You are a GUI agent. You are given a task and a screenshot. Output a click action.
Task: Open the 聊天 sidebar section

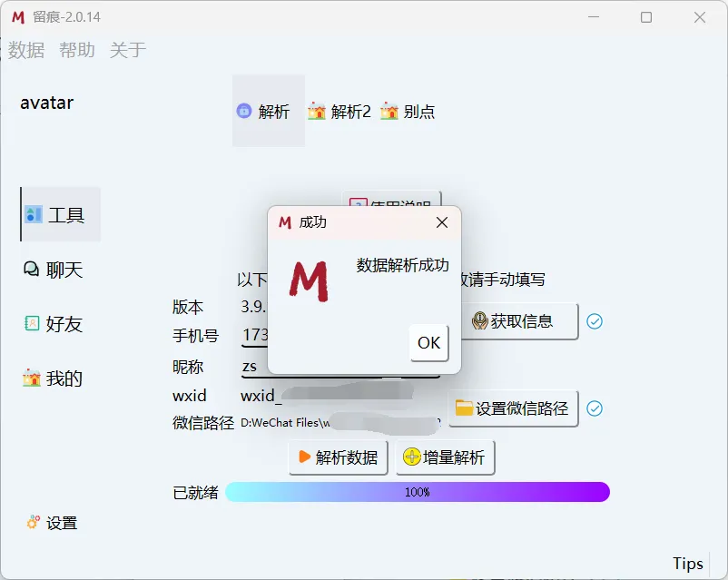(x=54, y=270)
